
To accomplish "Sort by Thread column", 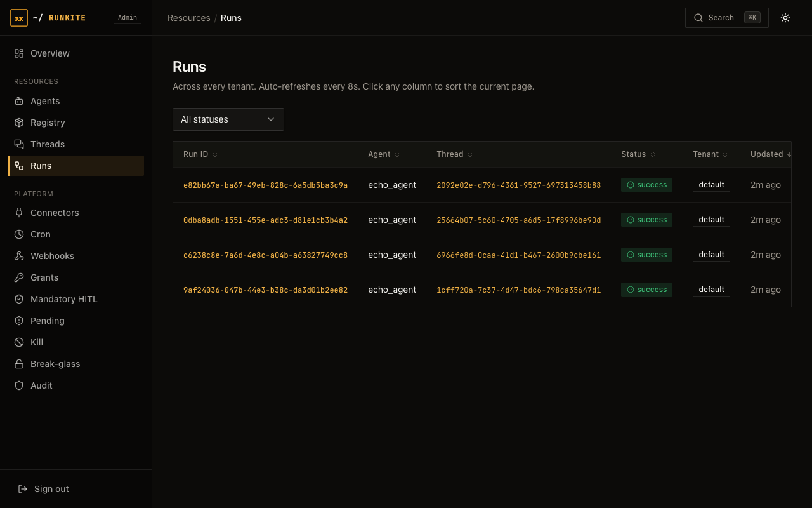I will coord(455,154).
